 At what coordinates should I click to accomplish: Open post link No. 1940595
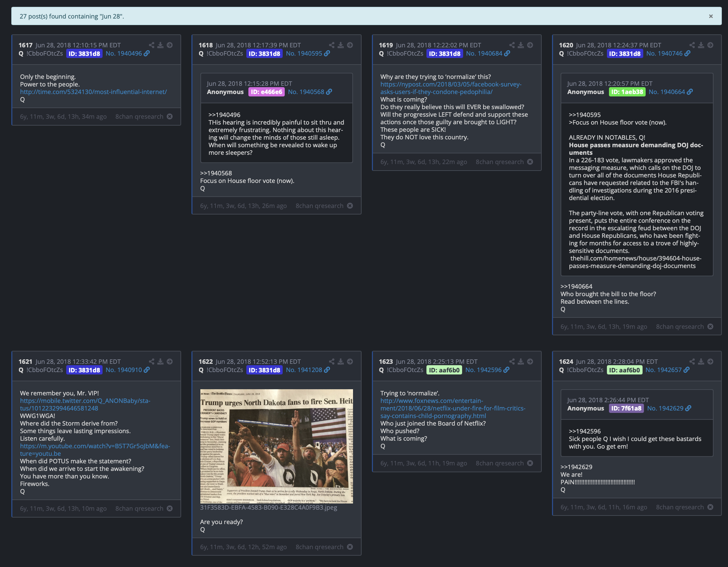tap(308, 54)
